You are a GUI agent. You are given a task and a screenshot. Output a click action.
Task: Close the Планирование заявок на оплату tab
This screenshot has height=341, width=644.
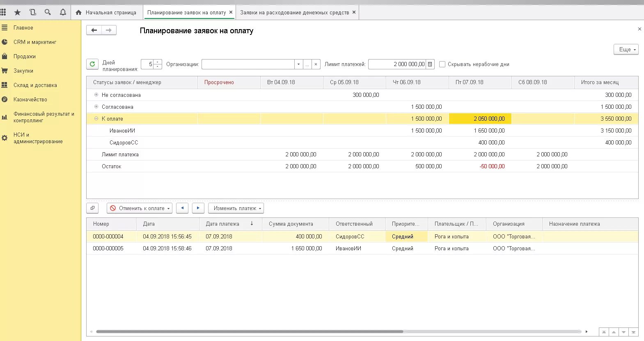pos(231,12)
